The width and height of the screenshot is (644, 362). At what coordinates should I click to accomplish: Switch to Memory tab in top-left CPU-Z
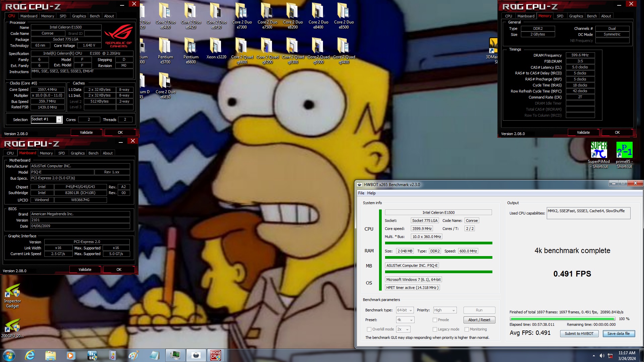coord(48,16)
